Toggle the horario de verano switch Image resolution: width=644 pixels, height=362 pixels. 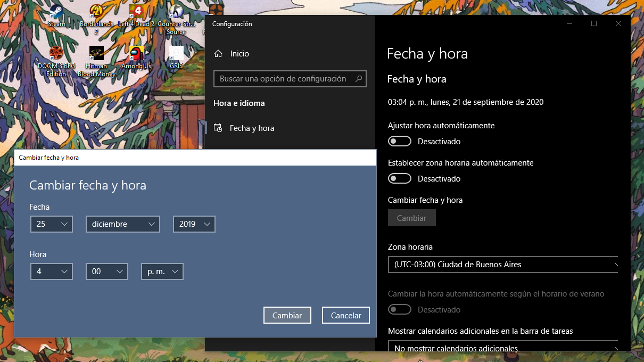click(400, 309)
